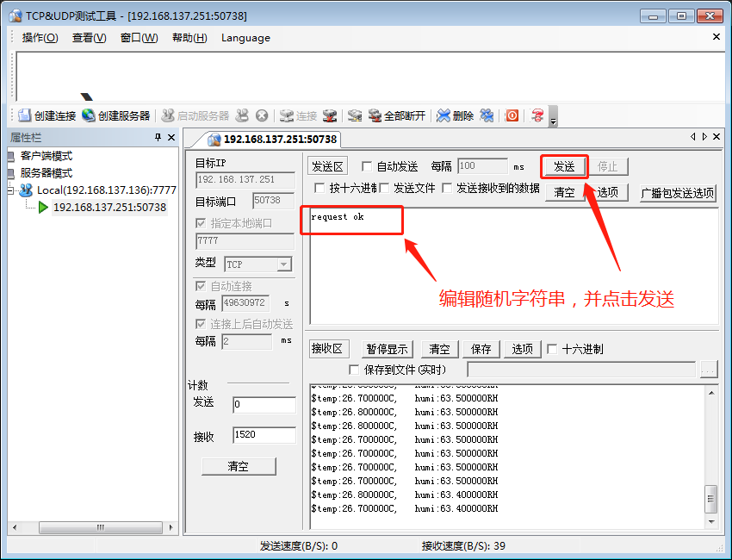Close the MDI child window via menu bar X

click(x=716, y=37)
